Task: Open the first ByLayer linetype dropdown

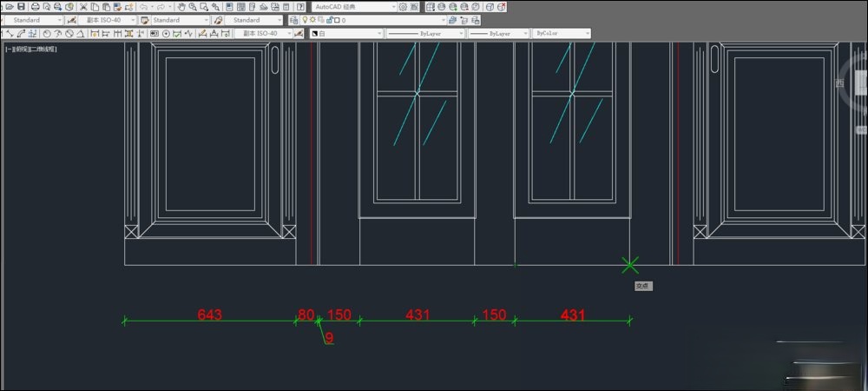Action: pos(425,33)
